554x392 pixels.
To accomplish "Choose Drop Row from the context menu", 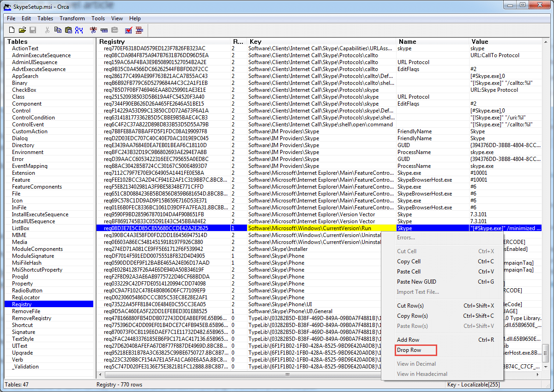I will tap(409, 350).
